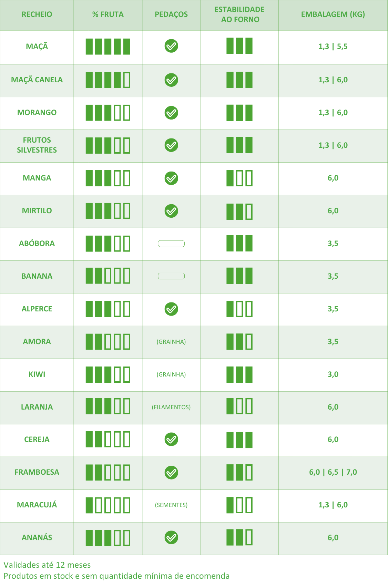388x588 pixels.
Task: Click the % FRUTA column header
Action: [108, 14]
